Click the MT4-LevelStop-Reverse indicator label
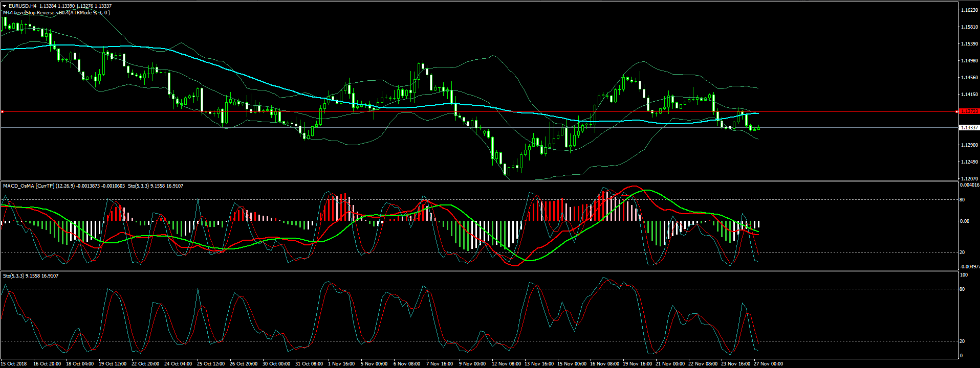Viewport: 980px width, 368px height. (x=56, y=13)
